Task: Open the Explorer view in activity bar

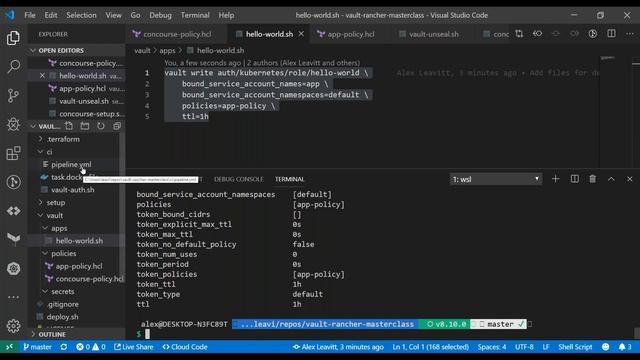Action: tap(13, 38)
